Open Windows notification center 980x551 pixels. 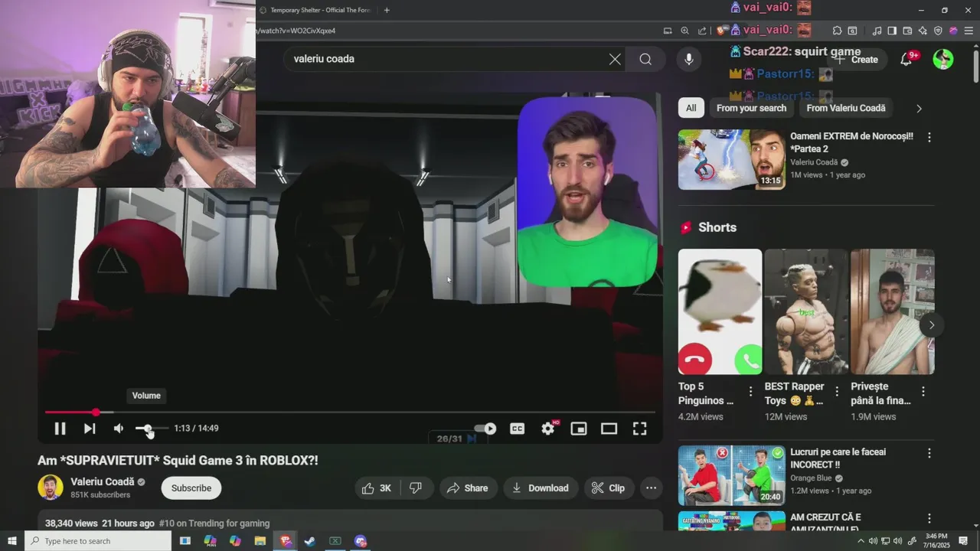click(x=964, y=541)
